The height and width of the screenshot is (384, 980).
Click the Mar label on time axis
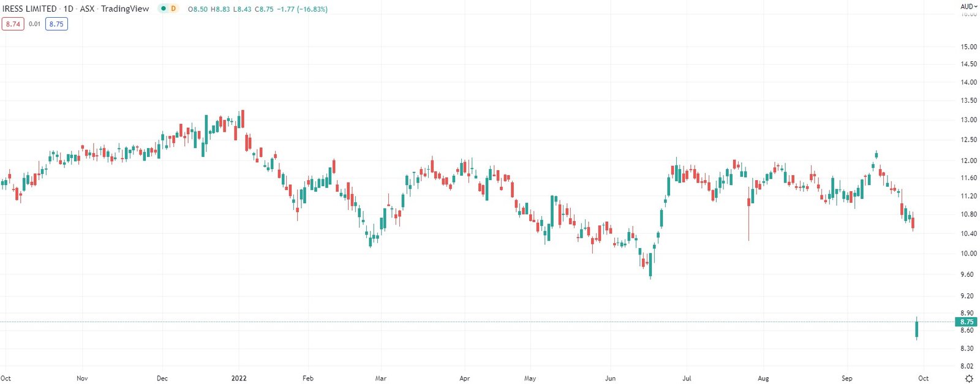(380, 378)
